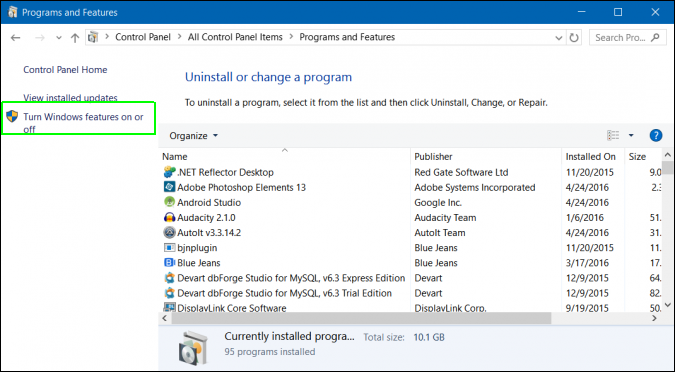Expand more view options arrow
This screenshot has width=675, height=372.
[631, 136]
